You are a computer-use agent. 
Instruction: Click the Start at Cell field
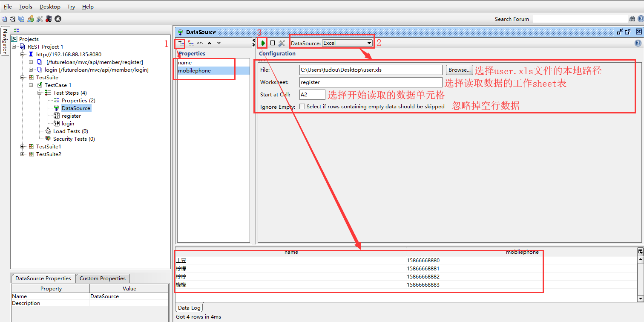coord(312,95)
